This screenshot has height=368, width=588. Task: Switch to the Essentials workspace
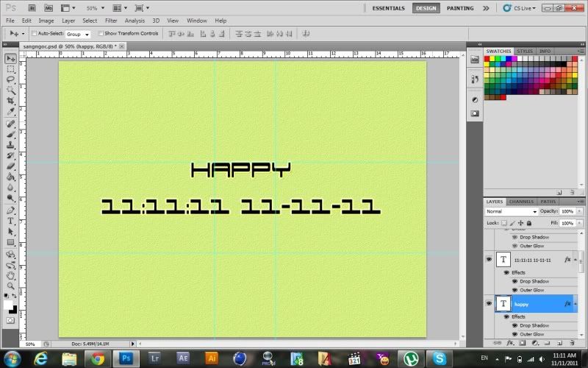coord(388,8)
